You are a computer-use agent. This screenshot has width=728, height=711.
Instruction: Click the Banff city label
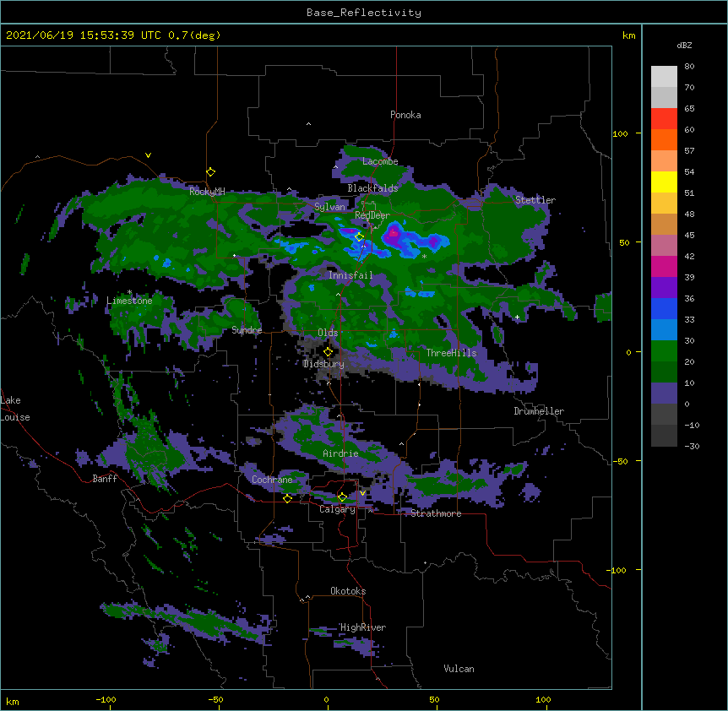tap(105, 479)
